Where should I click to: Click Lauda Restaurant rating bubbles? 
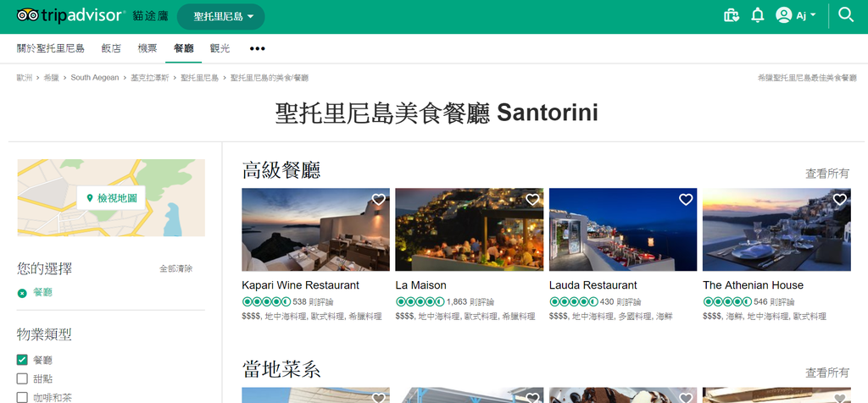(574, 302)
